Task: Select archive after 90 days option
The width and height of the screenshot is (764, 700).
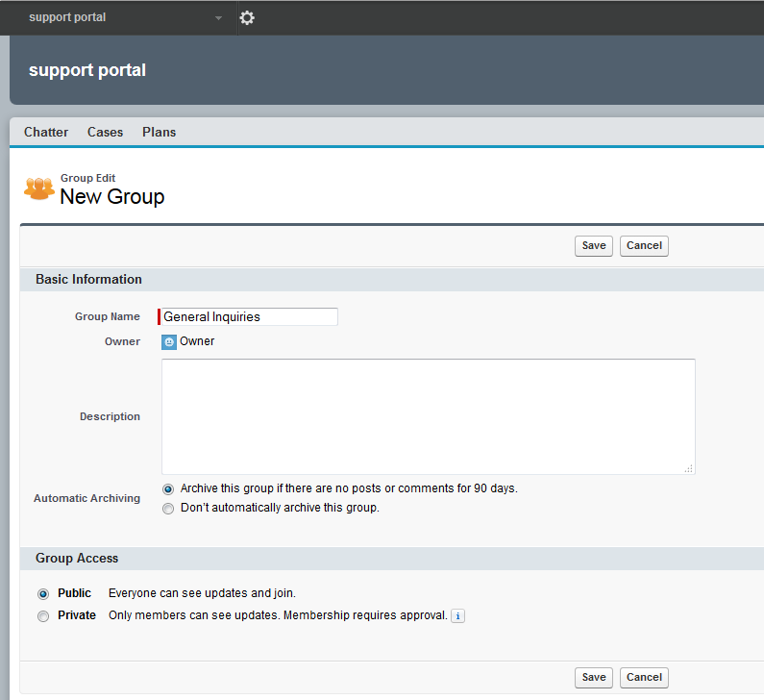Action: point(168,488)
